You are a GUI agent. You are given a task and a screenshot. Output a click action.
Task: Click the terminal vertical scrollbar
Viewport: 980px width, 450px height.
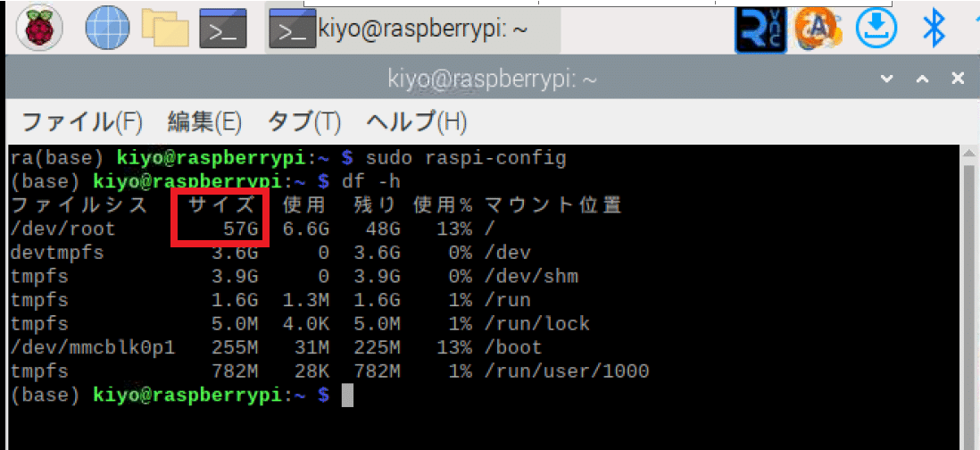click(970, 297)
